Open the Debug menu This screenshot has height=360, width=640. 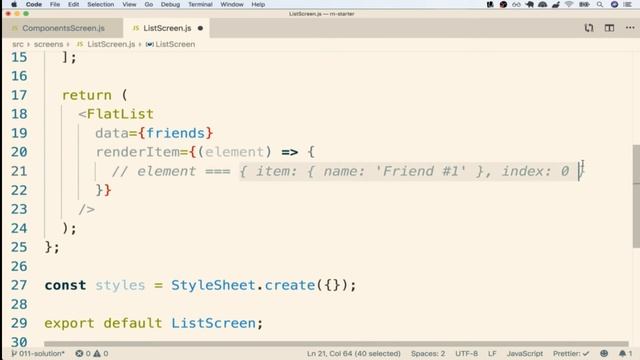[170, 4]
